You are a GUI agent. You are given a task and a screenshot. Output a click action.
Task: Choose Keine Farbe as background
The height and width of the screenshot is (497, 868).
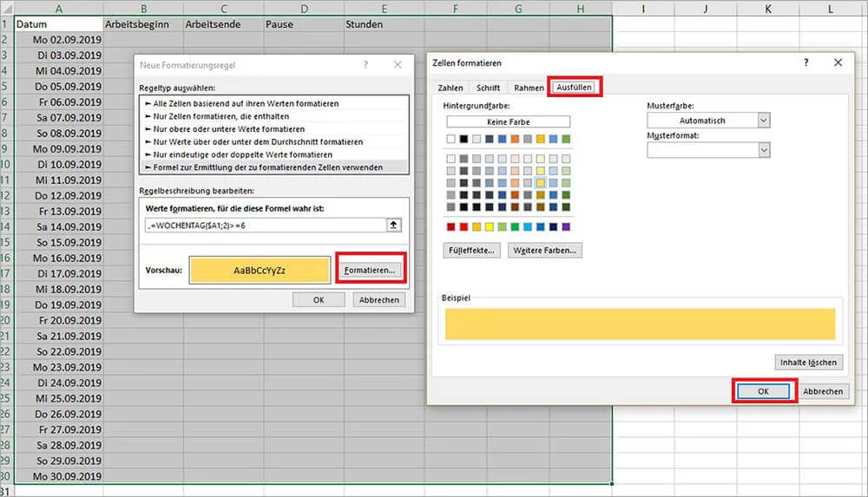[508, 122]
